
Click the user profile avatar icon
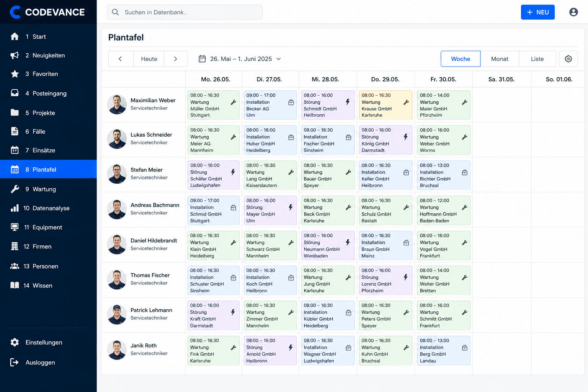point(573,12)
